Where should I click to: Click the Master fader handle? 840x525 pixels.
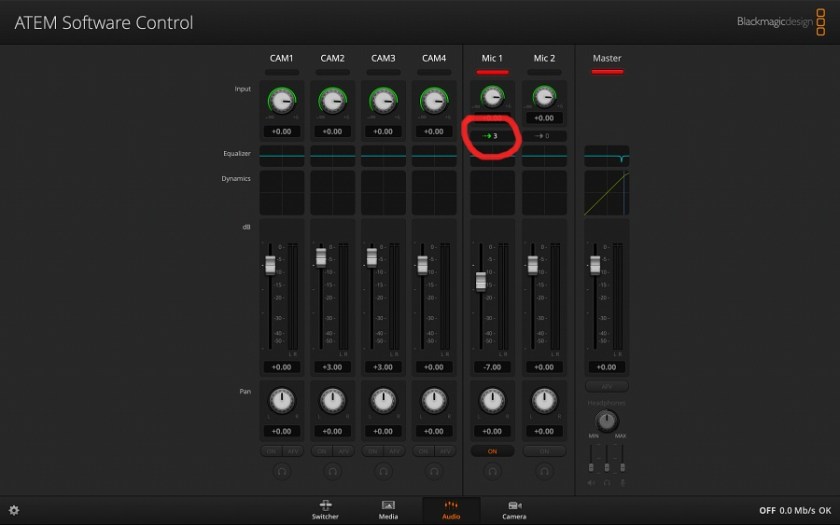point(595,265)
